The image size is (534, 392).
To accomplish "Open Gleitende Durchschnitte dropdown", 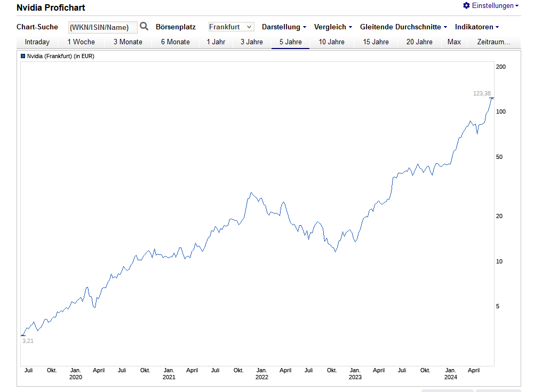I will 403,27.
